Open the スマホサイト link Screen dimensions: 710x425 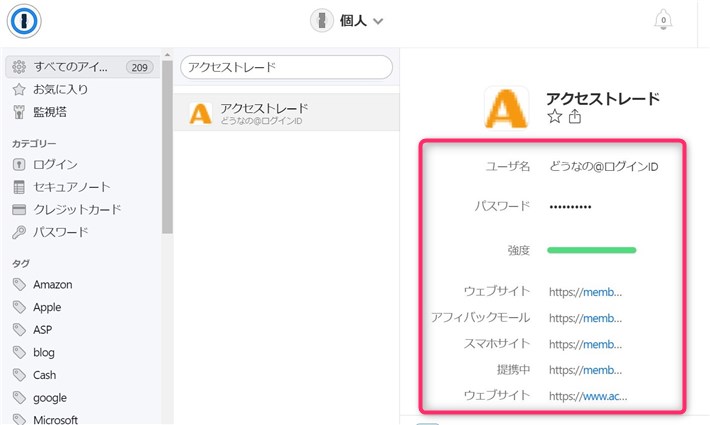[585, 344]
